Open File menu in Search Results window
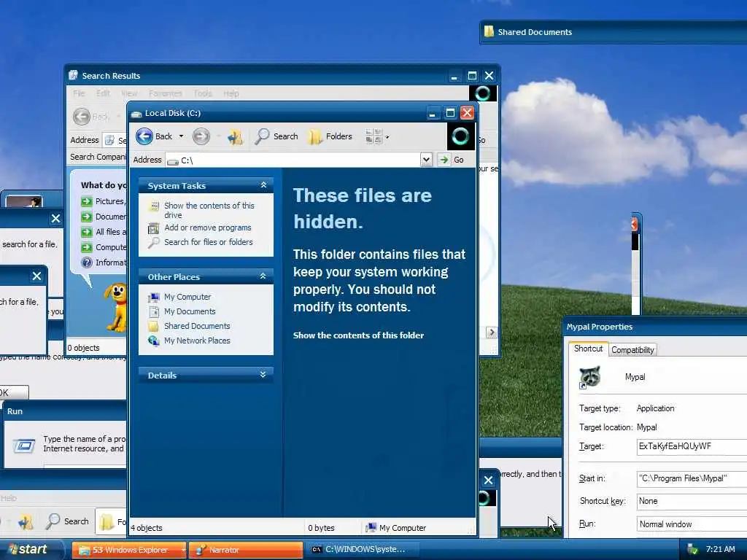The height and width of the screenshot is (560, 747). [x=79, y=93]
